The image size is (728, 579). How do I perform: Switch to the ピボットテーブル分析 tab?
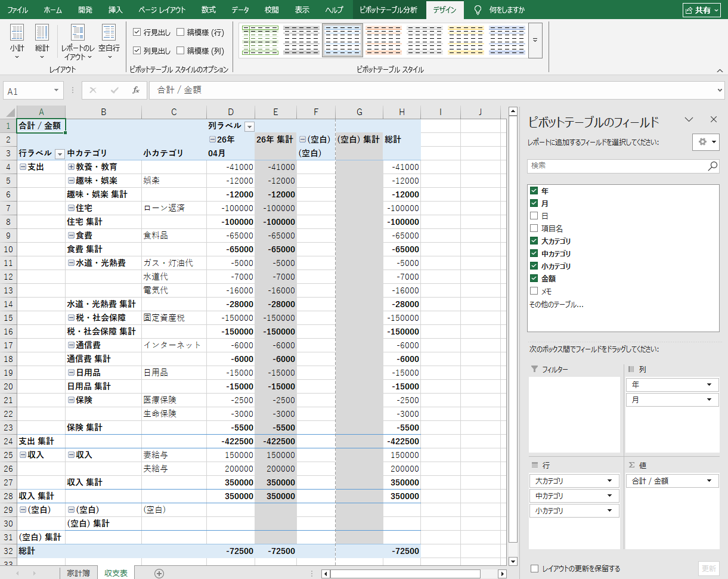[x=389, y=10]
